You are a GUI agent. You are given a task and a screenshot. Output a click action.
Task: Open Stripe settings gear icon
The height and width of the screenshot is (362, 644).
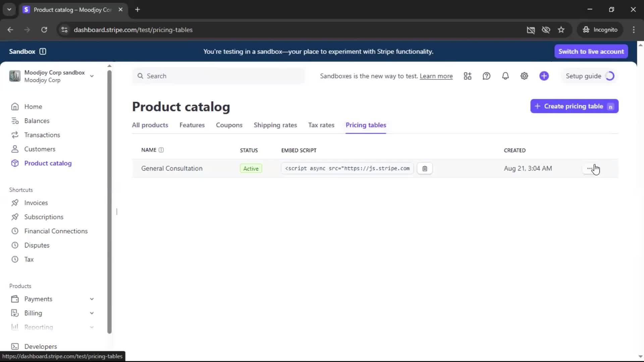pyautogui.click(x=524, y=76)
